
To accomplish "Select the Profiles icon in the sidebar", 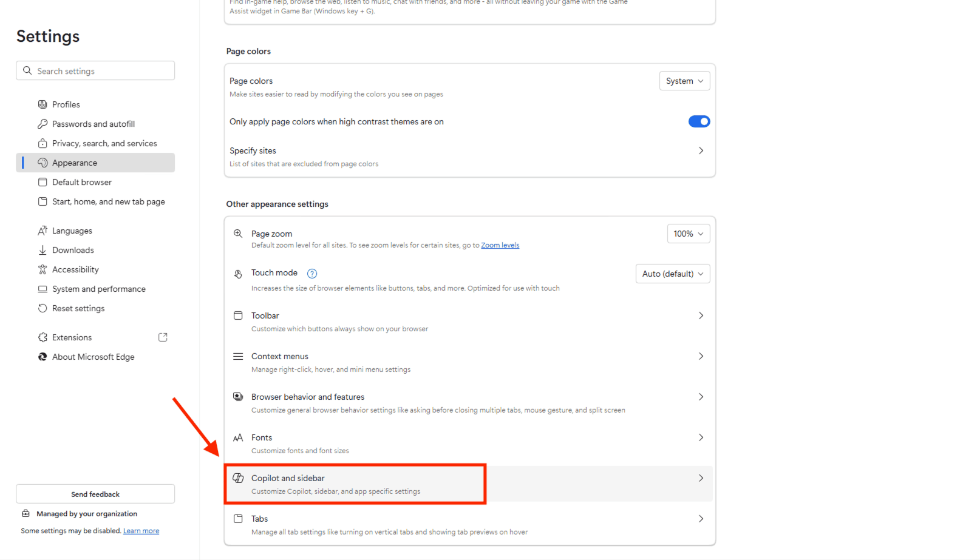I will point(42,104).
